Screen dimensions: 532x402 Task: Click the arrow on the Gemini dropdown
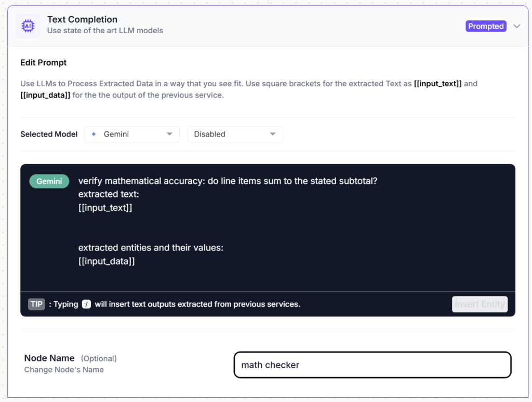click(169, 134)
